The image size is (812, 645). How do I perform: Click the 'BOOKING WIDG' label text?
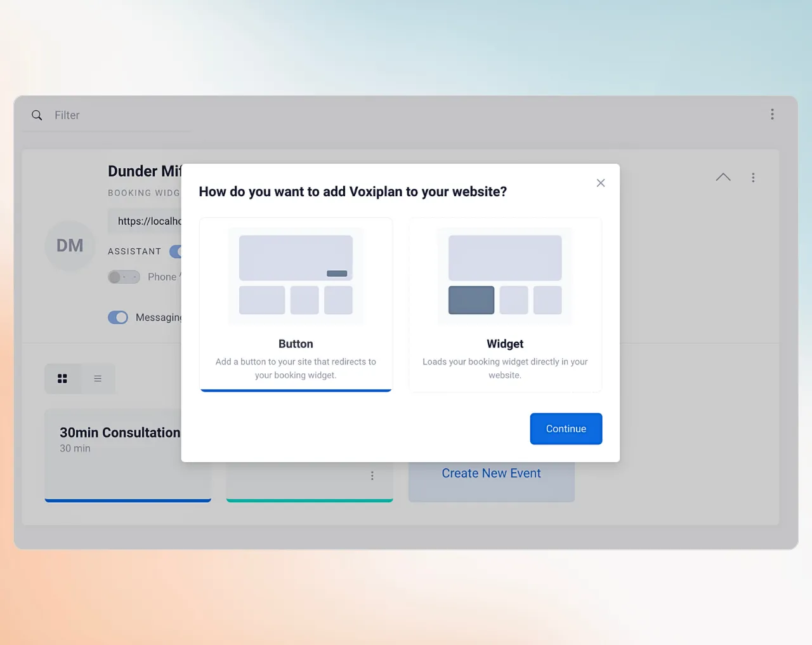(x=144, y=193)
